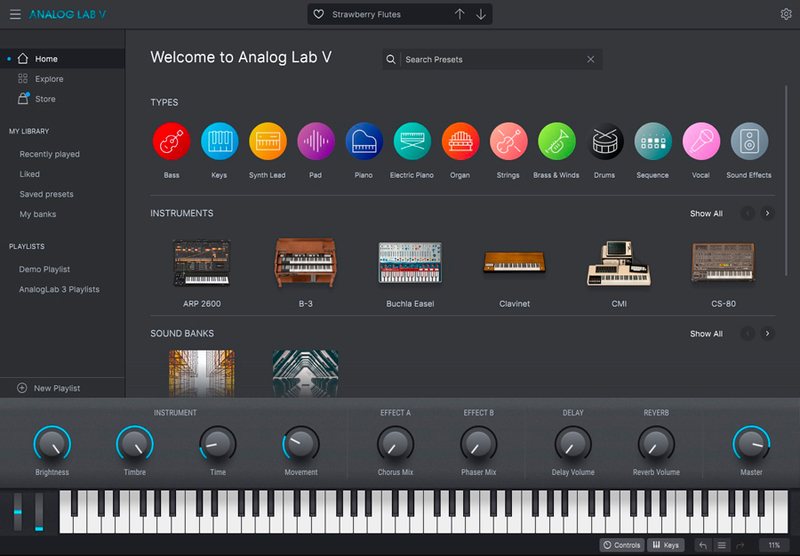Select the Keys type icon

[219, 141]
